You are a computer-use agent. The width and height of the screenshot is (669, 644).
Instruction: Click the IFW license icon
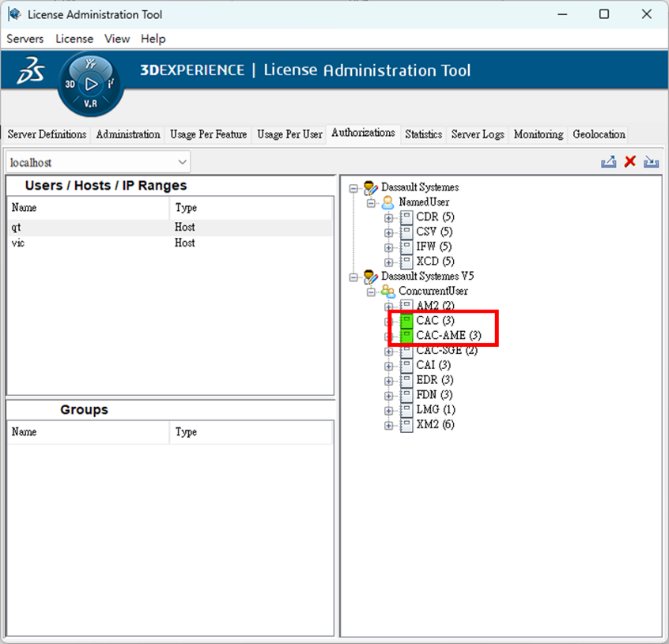tap(406, 247)
